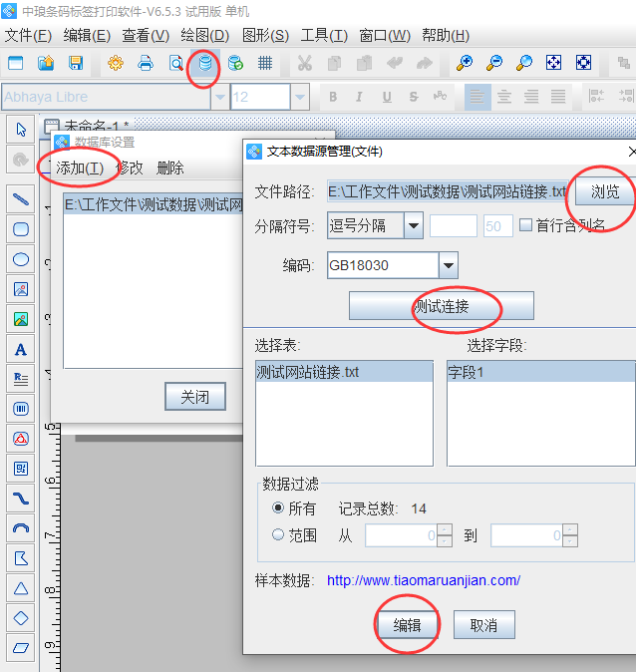Select the 范围 radio button
Screen dimensions: 636x672
pos(278,535)
